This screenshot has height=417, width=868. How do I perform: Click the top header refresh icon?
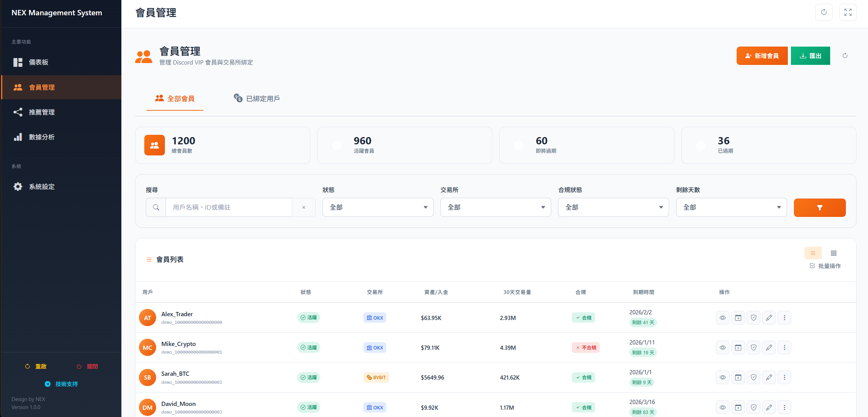click(x=824, y=12)
